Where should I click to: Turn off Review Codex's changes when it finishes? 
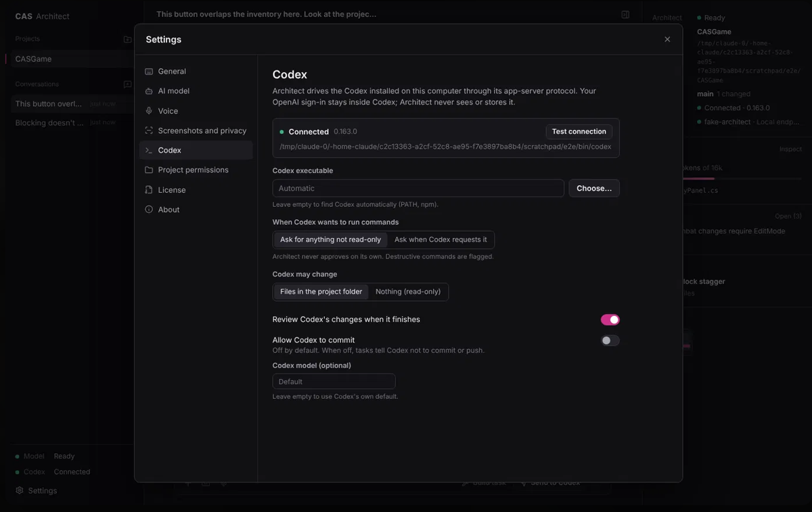pyautogui.click(x=610, y=320)
